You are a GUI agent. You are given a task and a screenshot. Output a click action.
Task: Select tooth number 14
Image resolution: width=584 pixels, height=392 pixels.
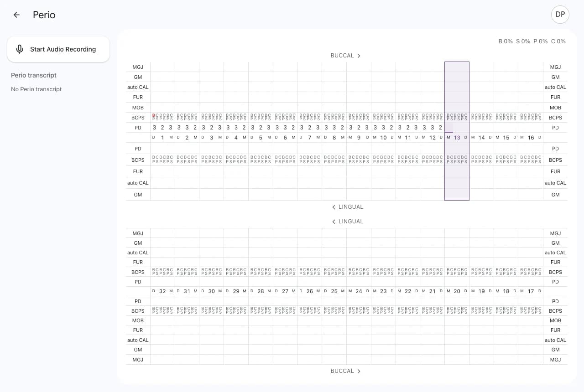pos(482,138)
